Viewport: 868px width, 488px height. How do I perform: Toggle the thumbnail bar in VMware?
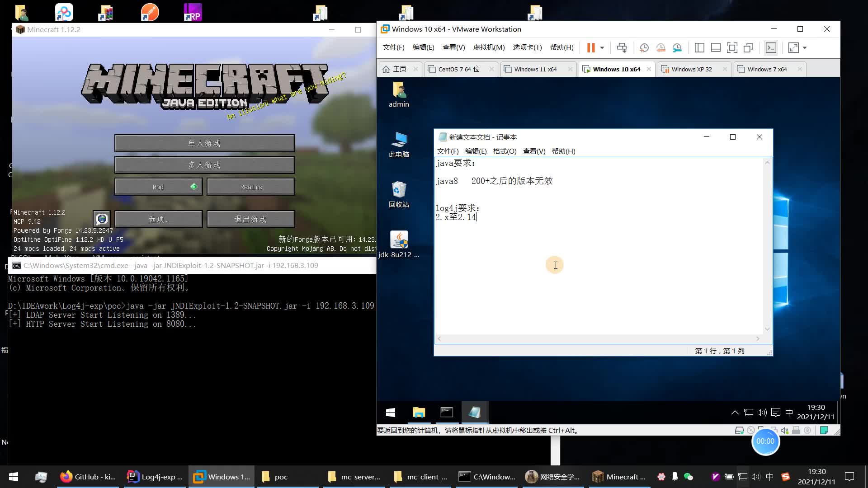[x=716, y=47]
